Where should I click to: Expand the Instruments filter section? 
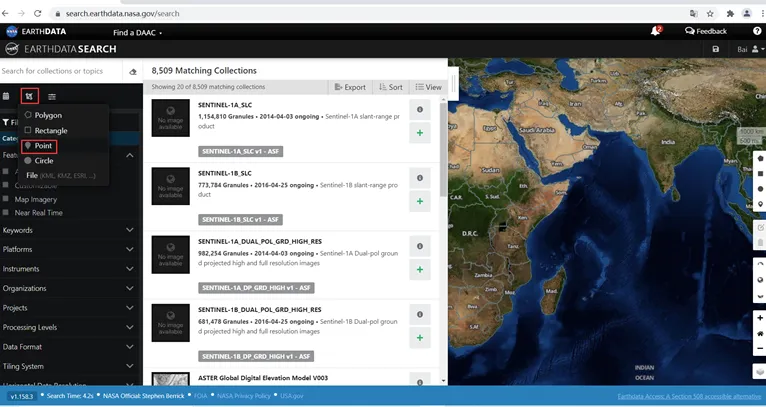(x=68, y=269)
